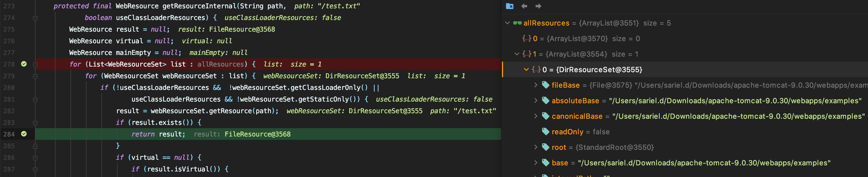Go forward with the right arrow icon

tap(538, 6)
